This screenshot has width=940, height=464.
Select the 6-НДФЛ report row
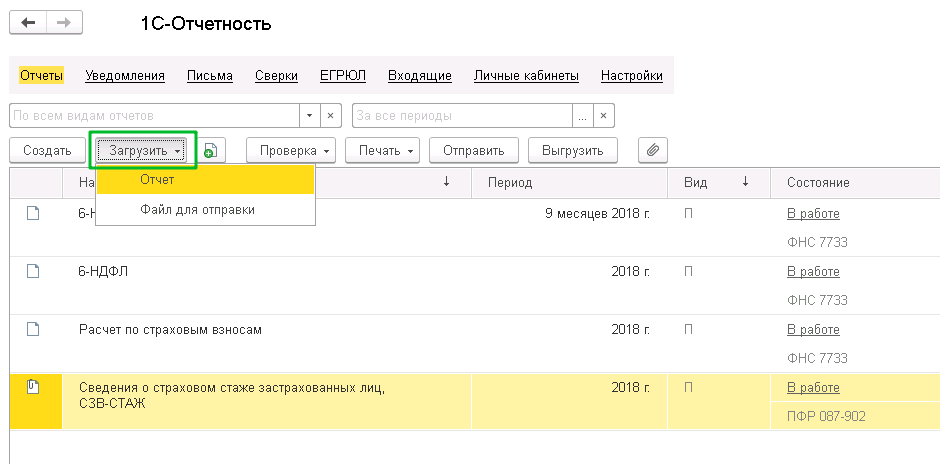click(475, 286)
